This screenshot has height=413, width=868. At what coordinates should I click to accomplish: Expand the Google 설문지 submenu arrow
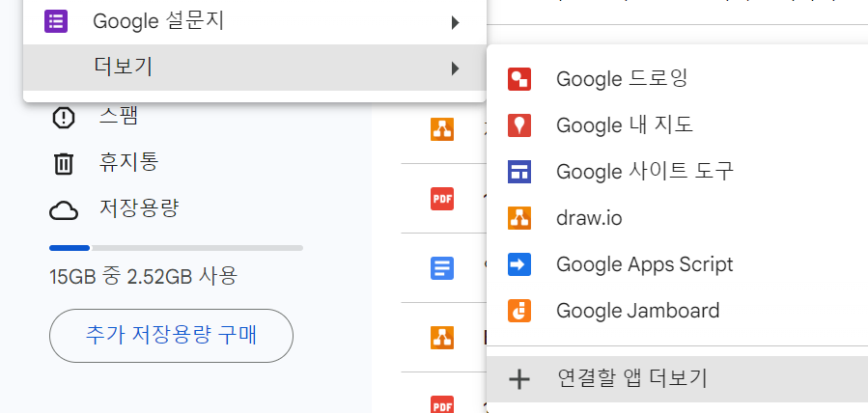[455, 22]
